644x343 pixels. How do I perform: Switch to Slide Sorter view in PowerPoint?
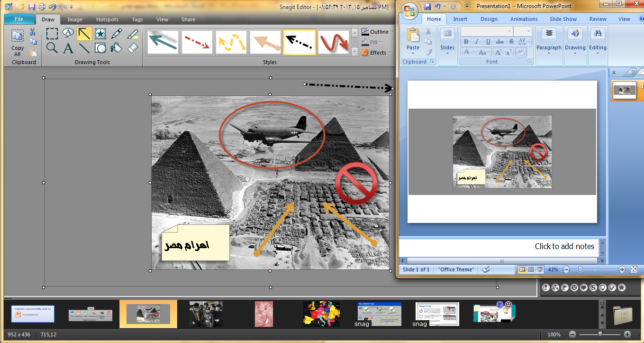pos(531,269)
